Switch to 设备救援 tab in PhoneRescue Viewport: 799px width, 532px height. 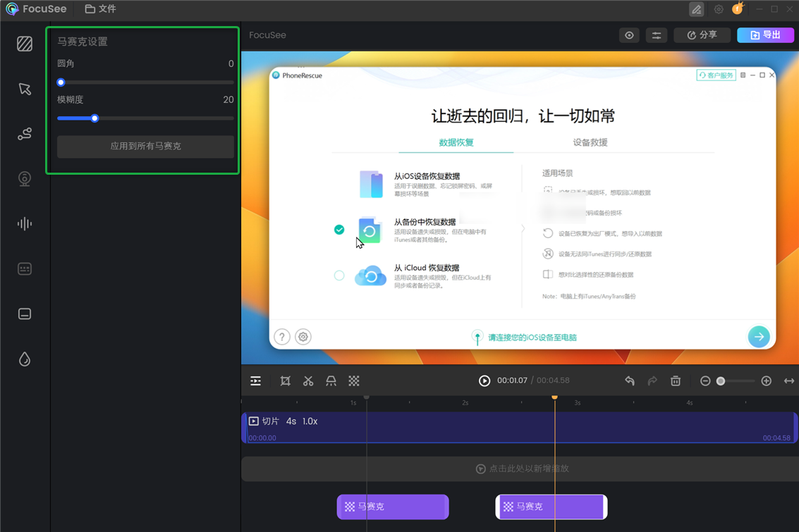pyautogui.click(x=590, y=142)
